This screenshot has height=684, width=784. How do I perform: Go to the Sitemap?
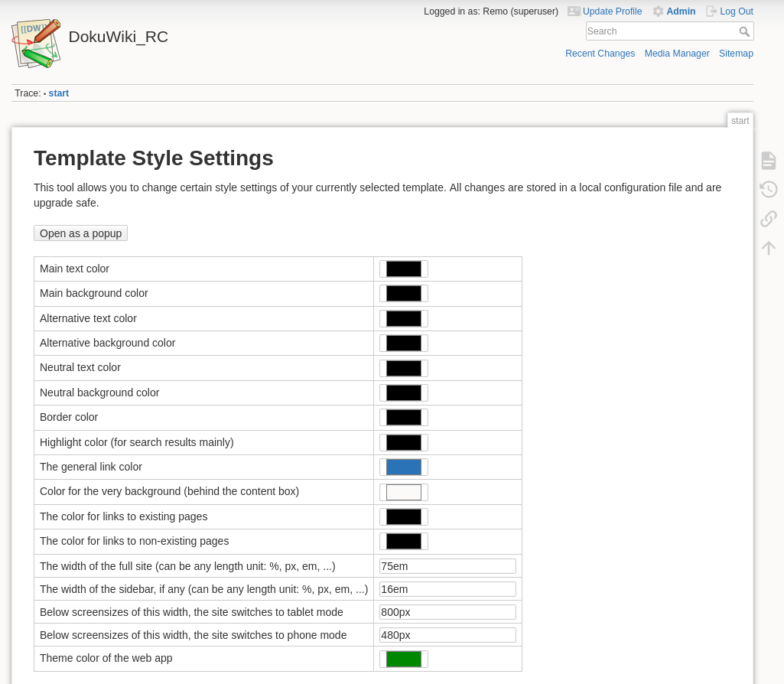(x=736, y=54)
